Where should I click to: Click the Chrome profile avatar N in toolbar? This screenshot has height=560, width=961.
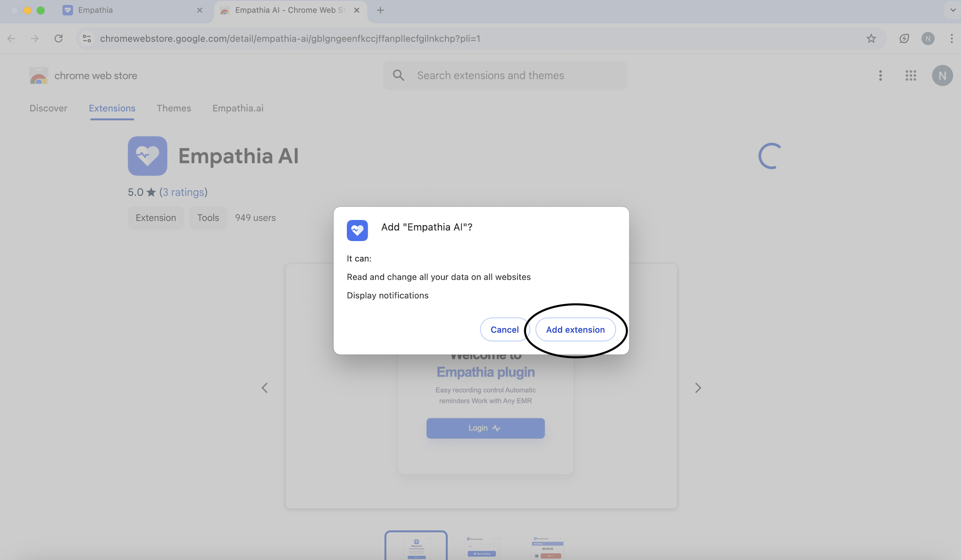[927, 39]
